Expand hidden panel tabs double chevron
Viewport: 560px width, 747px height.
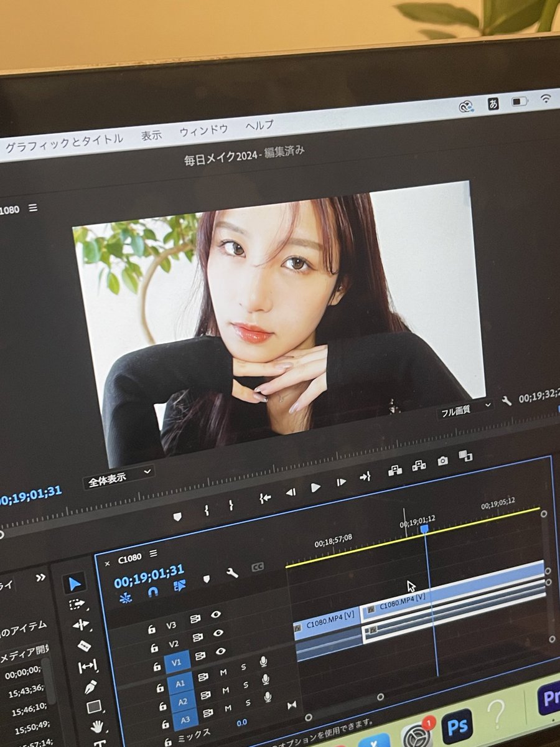(40, 578)
